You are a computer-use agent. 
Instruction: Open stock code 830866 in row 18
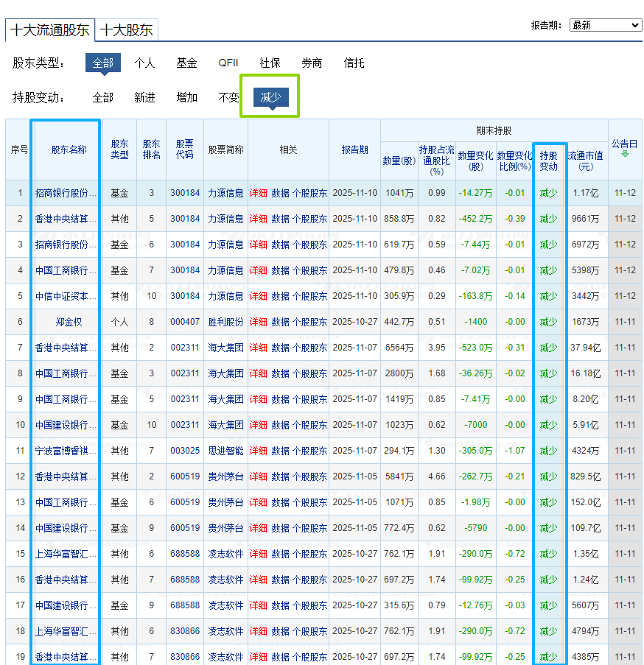[x=185, y=631]
